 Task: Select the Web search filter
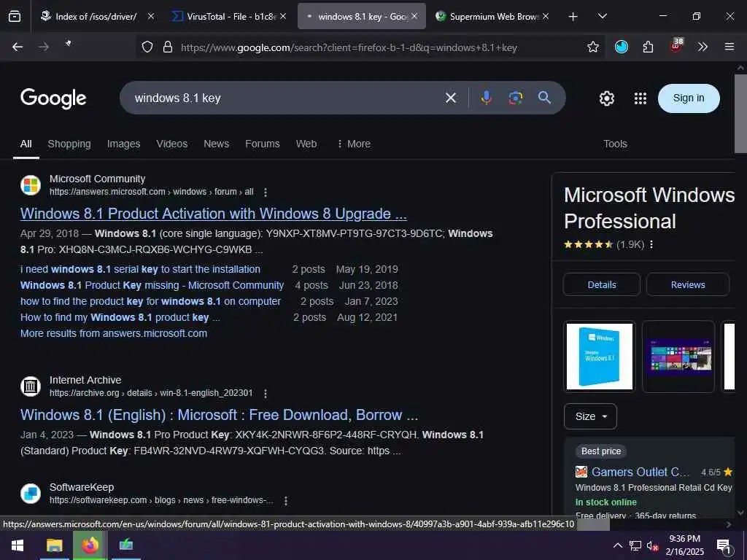[306, 144]
